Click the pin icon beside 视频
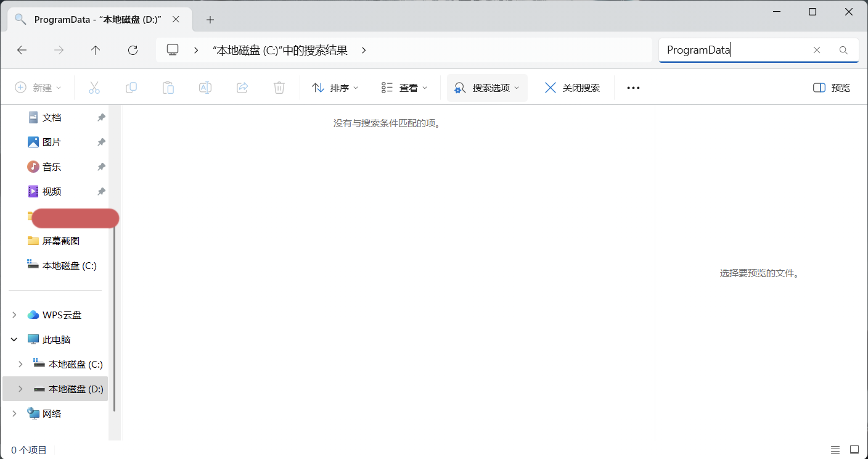 101,191
